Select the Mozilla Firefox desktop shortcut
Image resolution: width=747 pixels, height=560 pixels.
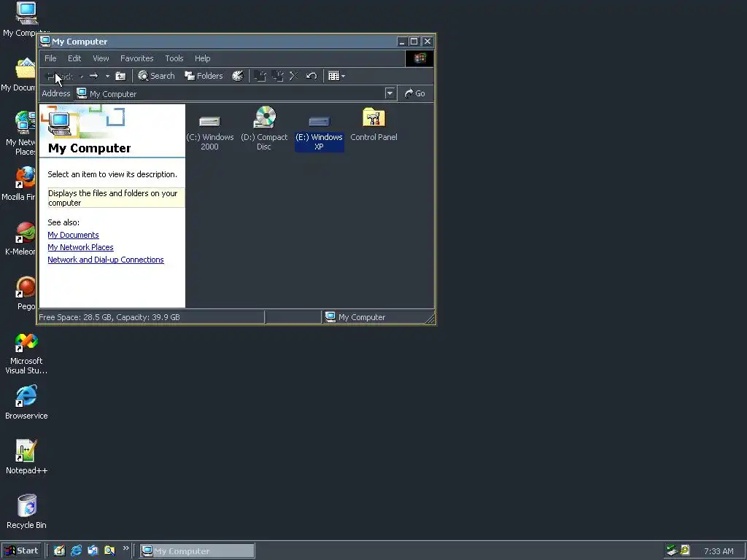coord(20,183)
